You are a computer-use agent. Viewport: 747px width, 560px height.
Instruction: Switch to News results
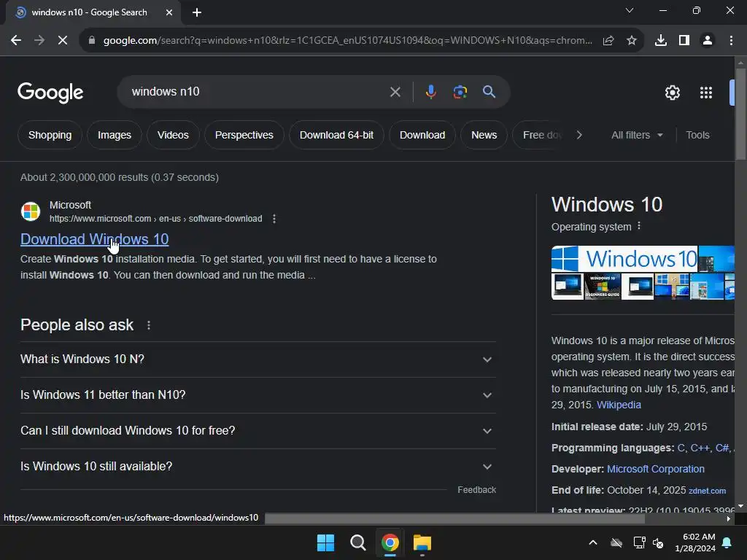click(484, 135)
